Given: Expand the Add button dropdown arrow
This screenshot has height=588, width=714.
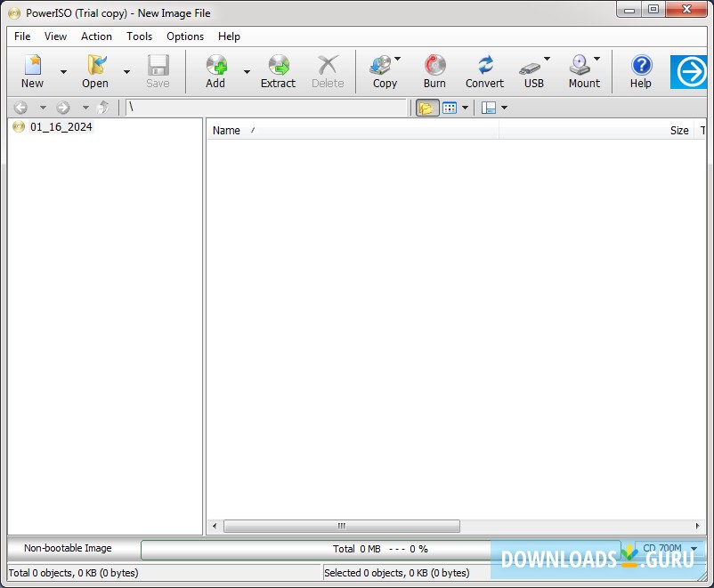Looking at the screenshot, I should pos(247,71).
